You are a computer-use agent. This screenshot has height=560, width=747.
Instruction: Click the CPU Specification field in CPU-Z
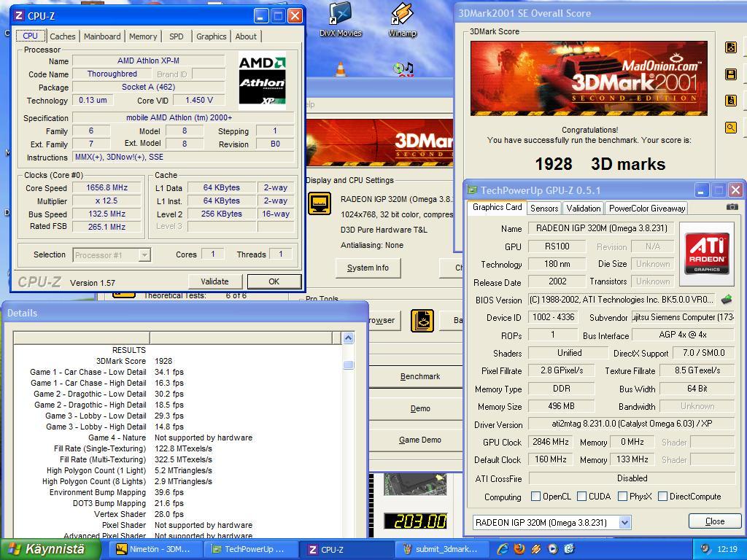(x=183, y=117)
